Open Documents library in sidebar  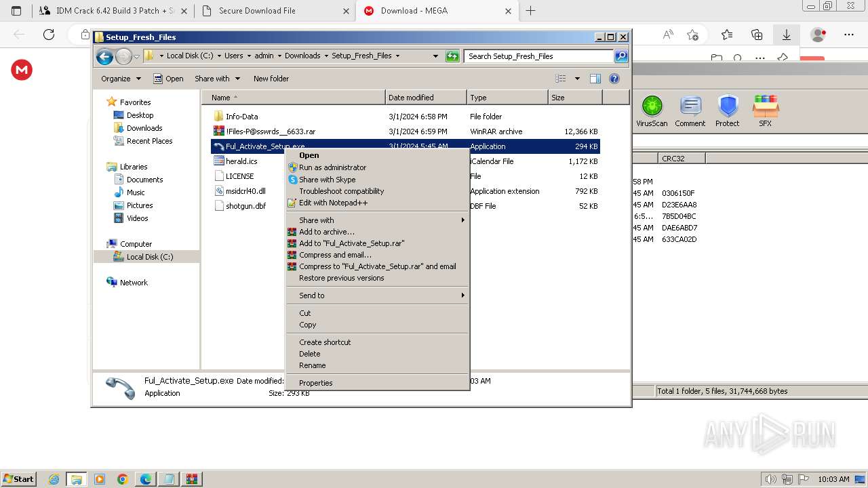pyautogui.click(x=144, y=180)
